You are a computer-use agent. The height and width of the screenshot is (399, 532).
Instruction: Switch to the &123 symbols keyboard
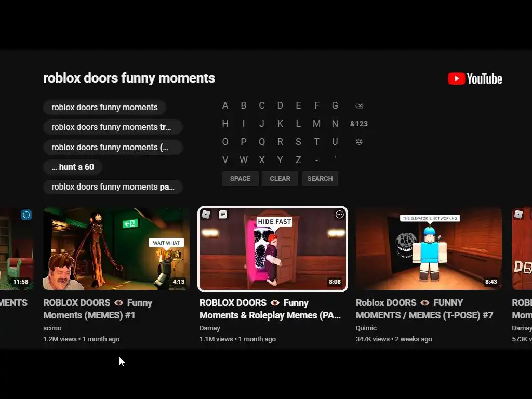pyautogui.click(x=359, y=124)
